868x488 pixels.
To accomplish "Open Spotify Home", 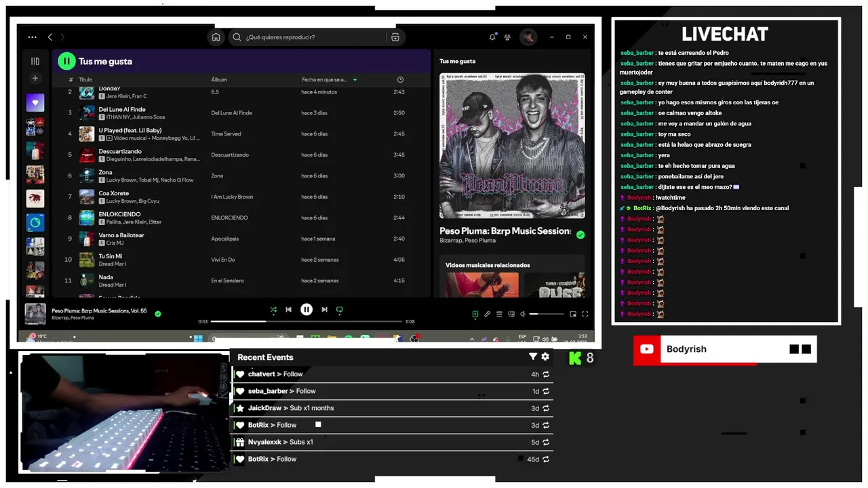I will 216,37.
